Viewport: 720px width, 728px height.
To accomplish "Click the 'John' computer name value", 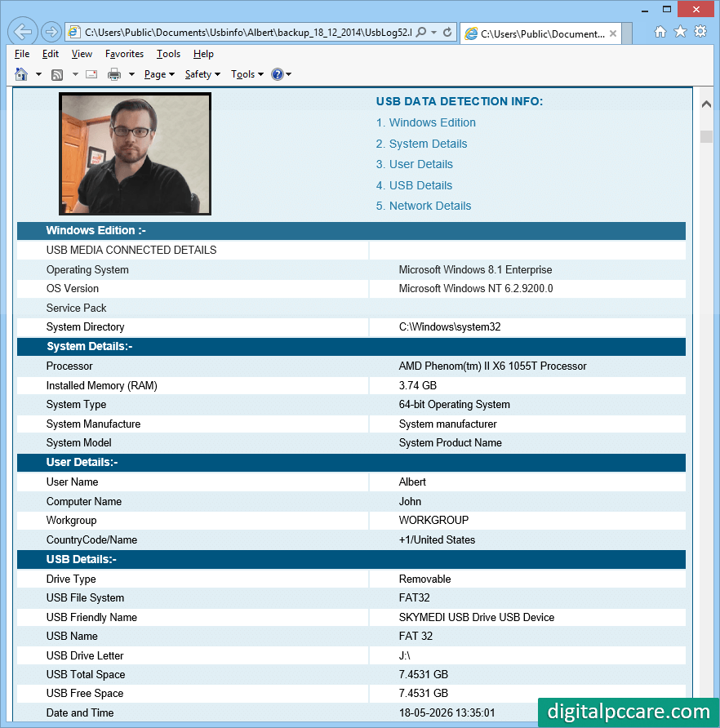I will coord(410,501).
